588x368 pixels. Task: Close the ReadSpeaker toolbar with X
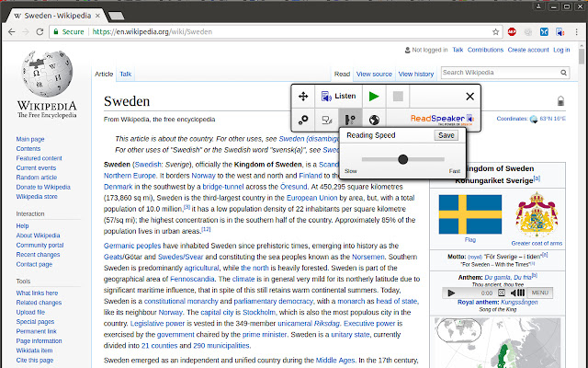(469, 97)
